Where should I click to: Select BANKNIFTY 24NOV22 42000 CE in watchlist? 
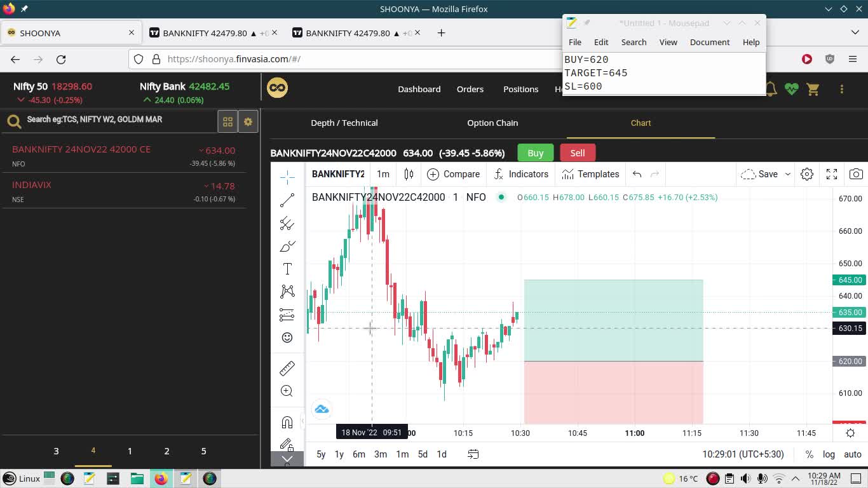click(x=123, y=156)
